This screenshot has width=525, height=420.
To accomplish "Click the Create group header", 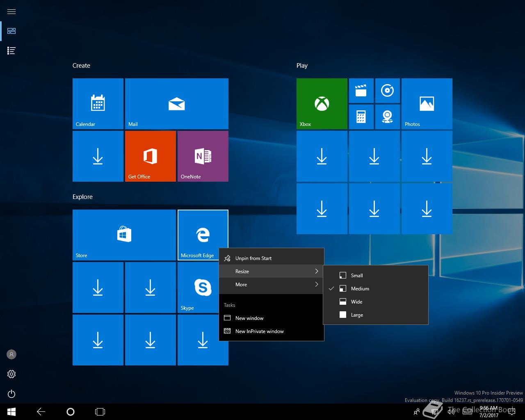I will click(81, 66).
